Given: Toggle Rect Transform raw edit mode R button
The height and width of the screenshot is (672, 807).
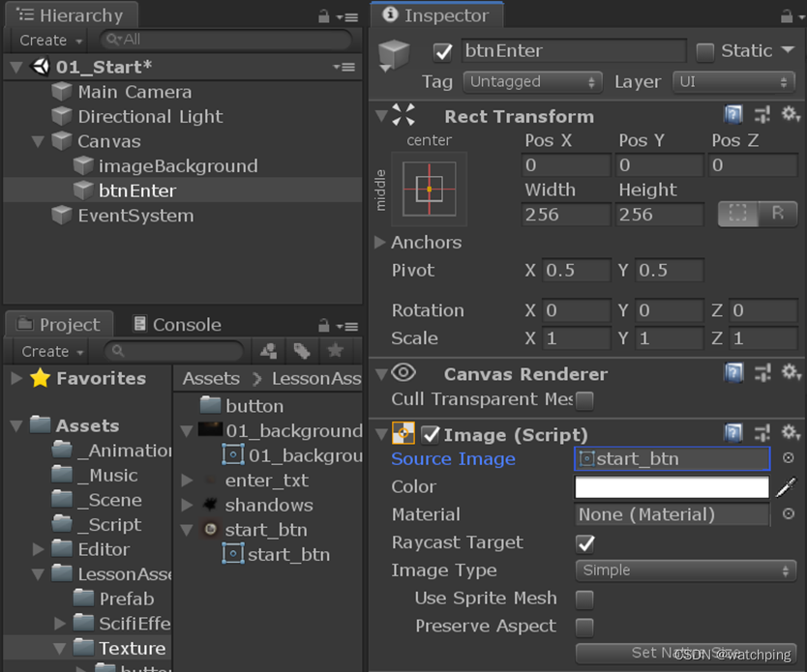Looking at the screenshot, I should tap(778, 214).
